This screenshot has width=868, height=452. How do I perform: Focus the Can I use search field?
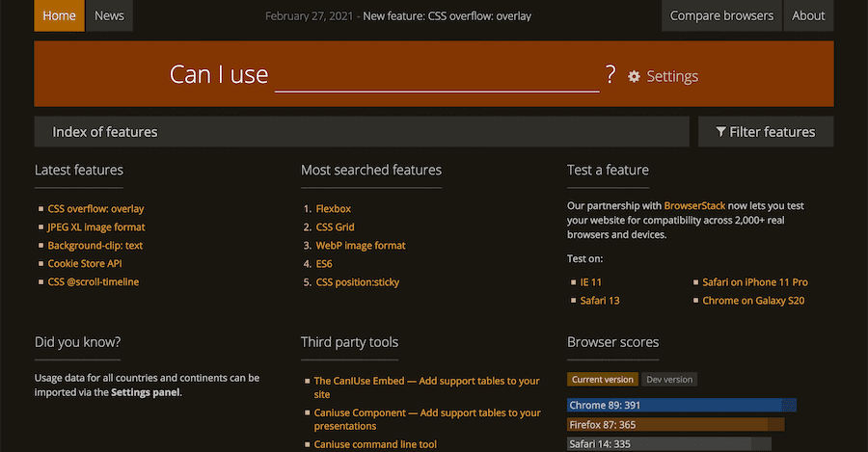[x=437, y=75]
